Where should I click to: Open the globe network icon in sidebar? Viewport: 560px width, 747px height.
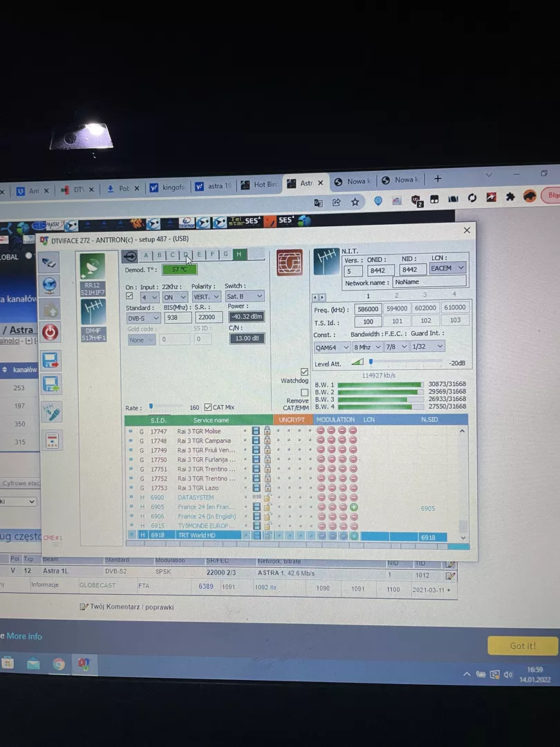[50, 286]
